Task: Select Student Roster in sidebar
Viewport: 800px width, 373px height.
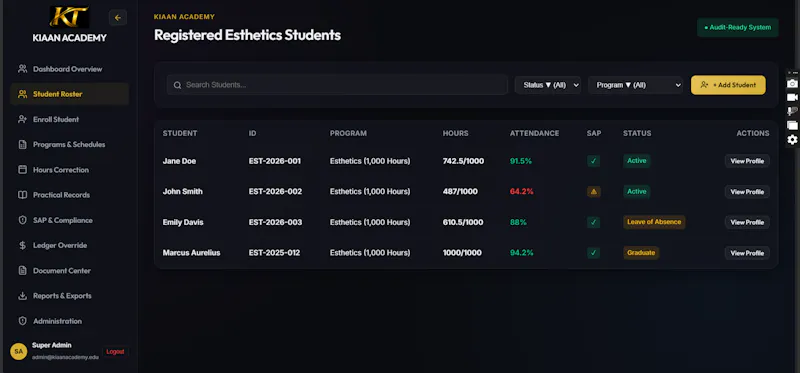Action: click(69, 94)
